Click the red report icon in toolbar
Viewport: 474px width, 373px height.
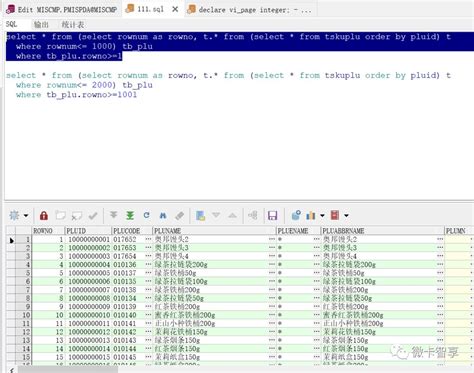click(335, 215)
